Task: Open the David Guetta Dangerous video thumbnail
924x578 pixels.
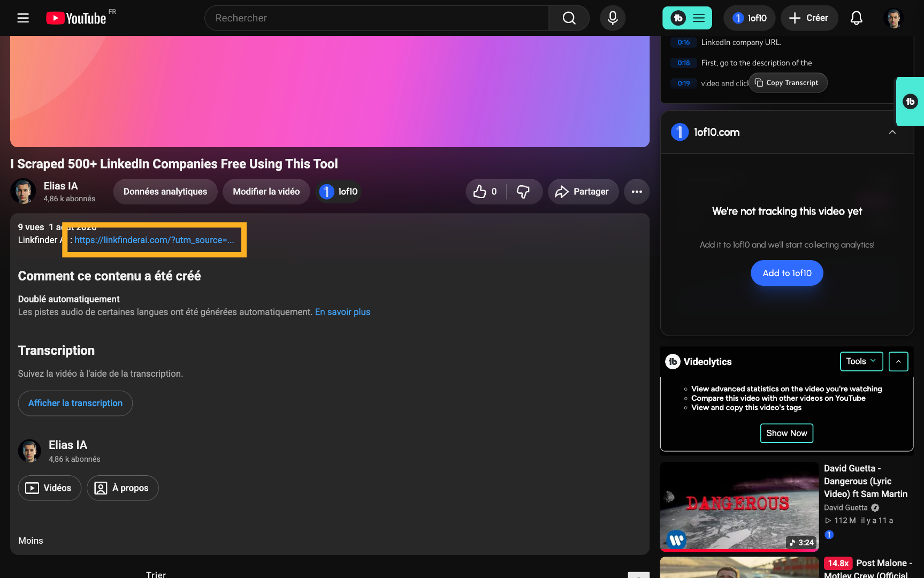Action: (x=739, y=506)
